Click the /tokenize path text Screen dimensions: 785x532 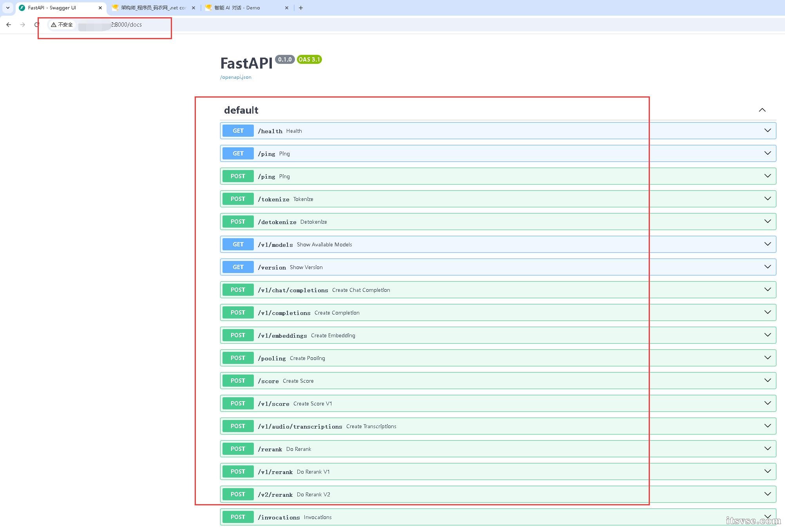point(273,199)
